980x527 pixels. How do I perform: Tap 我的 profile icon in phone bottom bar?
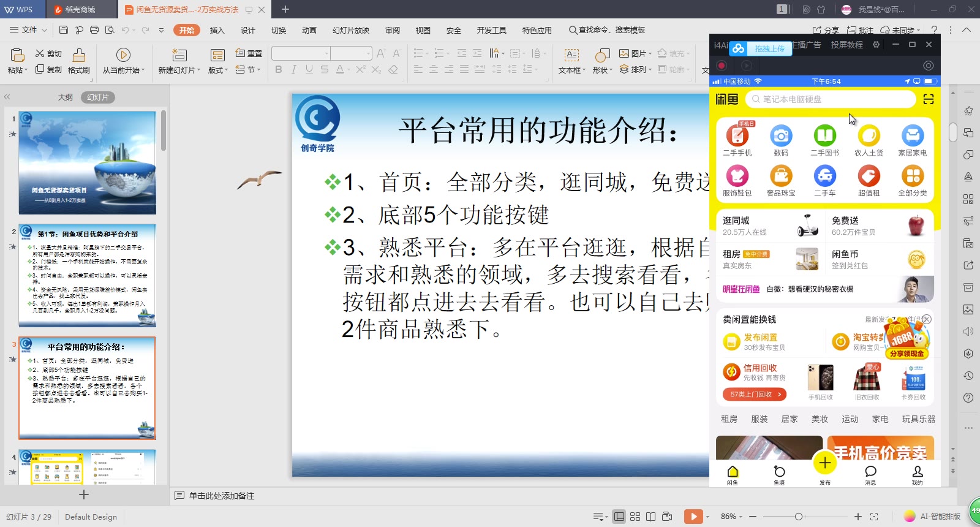click(917, 471)
